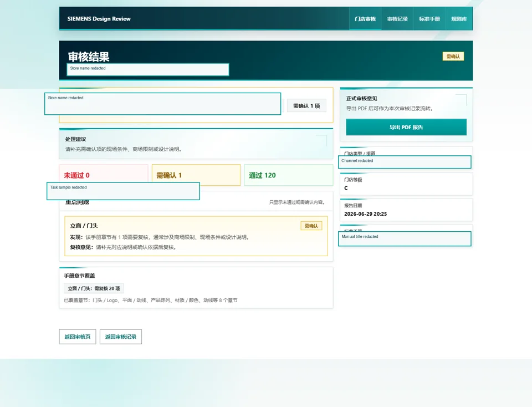Viewport: 532px width, 407px height.
Task: Click 手册章节覆盖 heading
Action: click(79, 276)
